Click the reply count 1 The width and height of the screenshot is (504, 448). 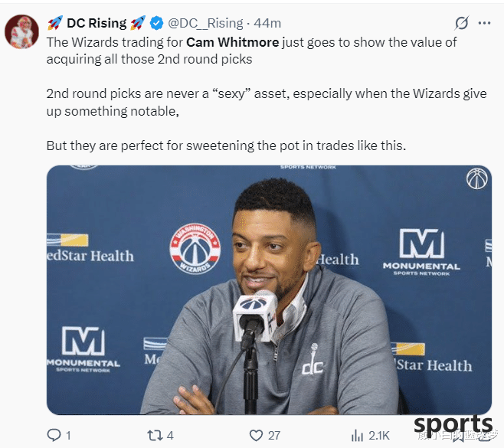pyautogui.click(x=68, y=436)
